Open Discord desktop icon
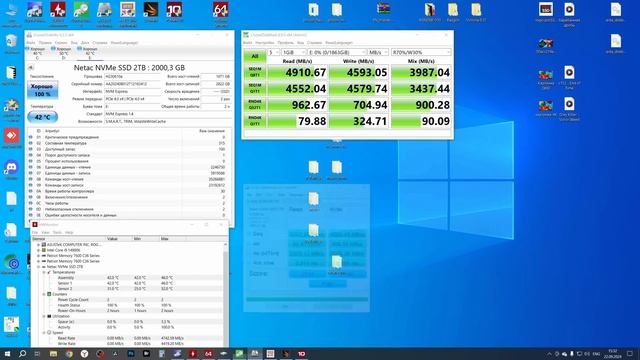Viewport: 640px width, 360px height. click(11, 170)
